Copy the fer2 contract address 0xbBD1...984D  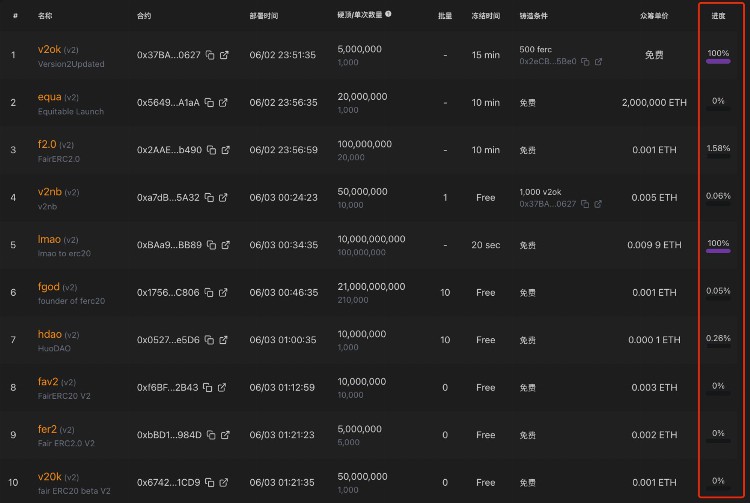(x=211, y=435)
